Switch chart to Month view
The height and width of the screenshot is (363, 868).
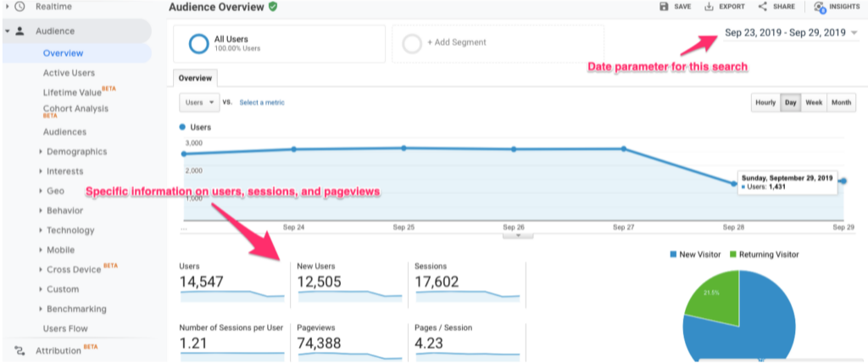[x=842, y=103]
